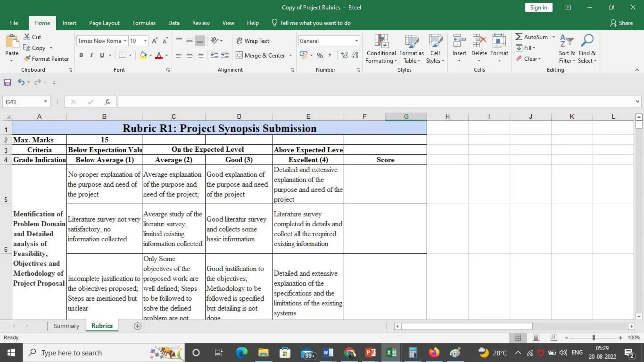Decrease font size with the smaller A icon
The width and height of the screenshot is (644, 362).
pyautogui.click(x=165, y=41)
